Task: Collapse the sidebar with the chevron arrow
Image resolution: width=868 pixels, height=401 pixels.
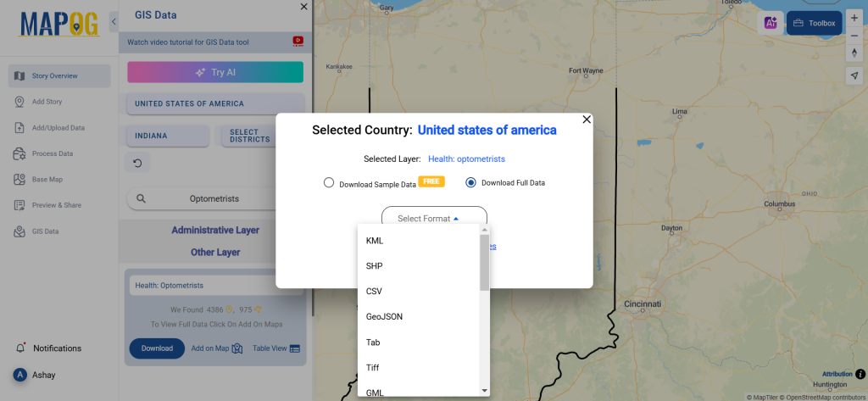Action: tap(114, 22)
